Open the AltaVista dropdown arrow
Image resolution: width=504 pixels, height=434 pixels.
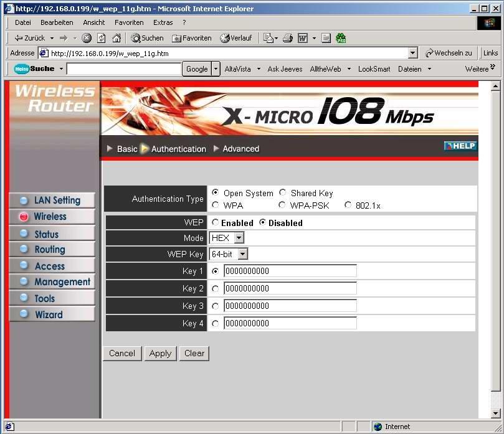click(x=259, y=68)
